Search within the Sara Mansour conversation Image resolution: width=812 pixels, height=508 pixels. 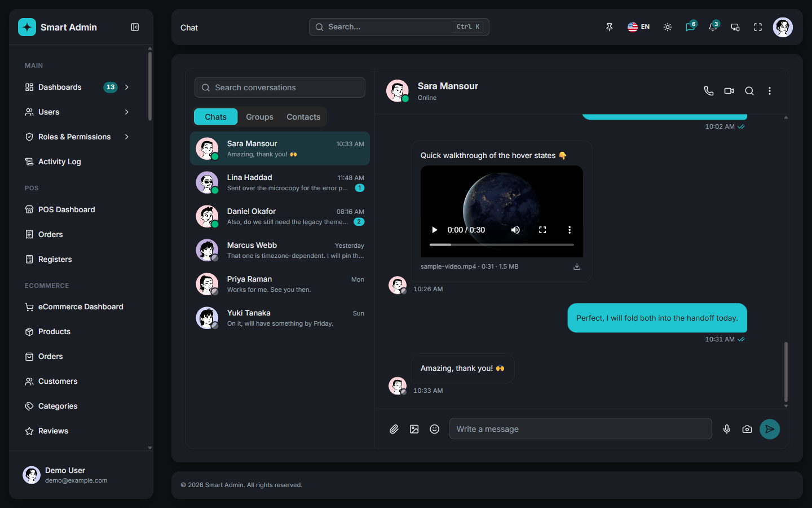[749, 91]
